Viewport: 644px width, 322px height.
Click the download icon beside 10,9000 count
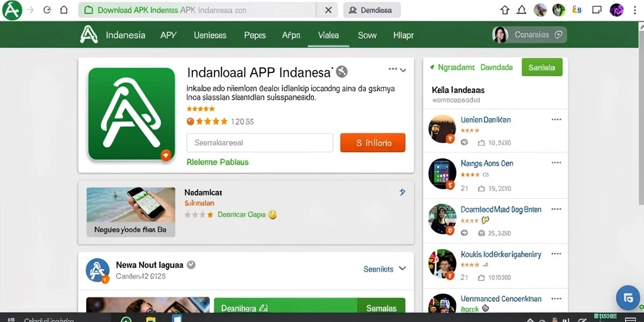481,143
